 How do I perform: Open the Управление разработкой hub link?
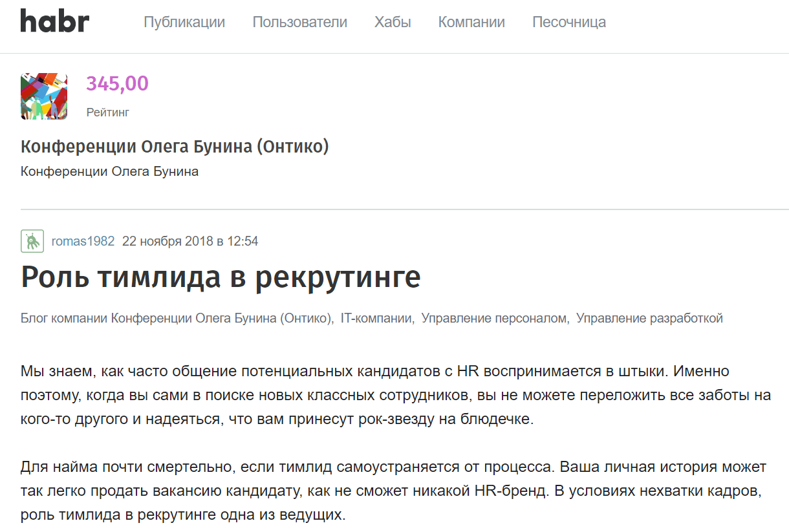tap(649, 318)
